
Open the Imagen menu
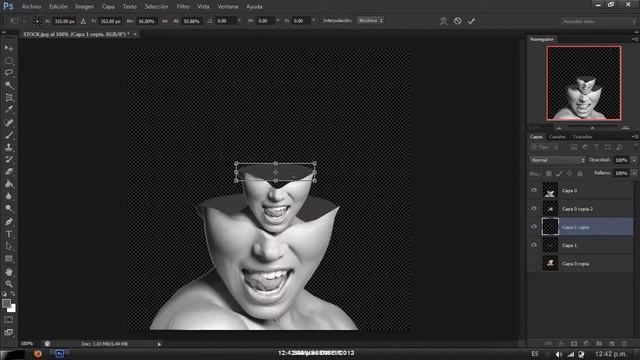84,7
